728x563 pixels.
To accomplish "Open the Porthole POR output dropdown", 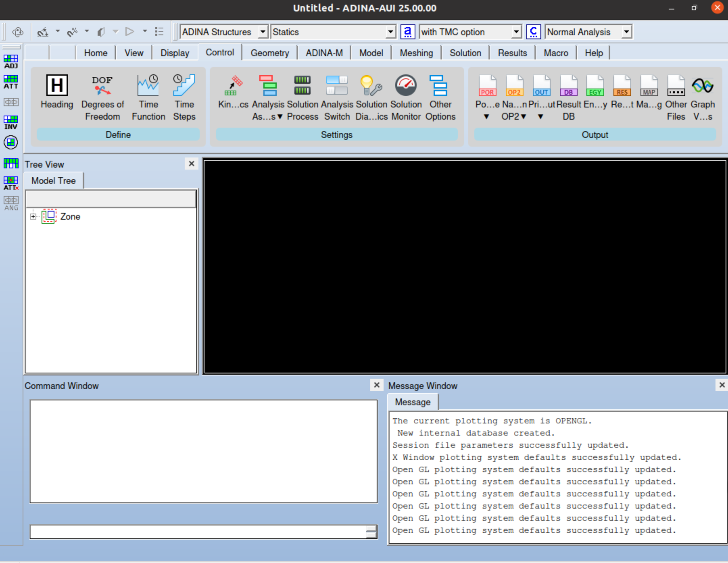I will [x=487, y=97].
